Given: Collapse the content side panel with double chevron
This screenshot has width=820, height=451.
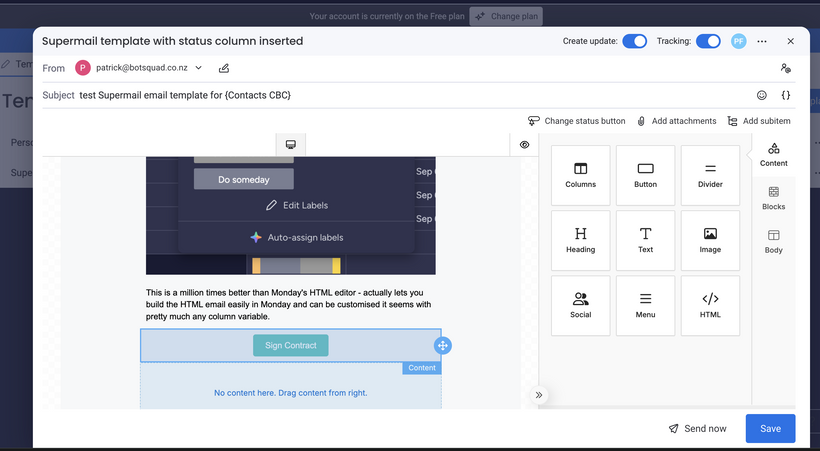Looking at the screenshot, I should pyautogui.click(x=539, y=395).
